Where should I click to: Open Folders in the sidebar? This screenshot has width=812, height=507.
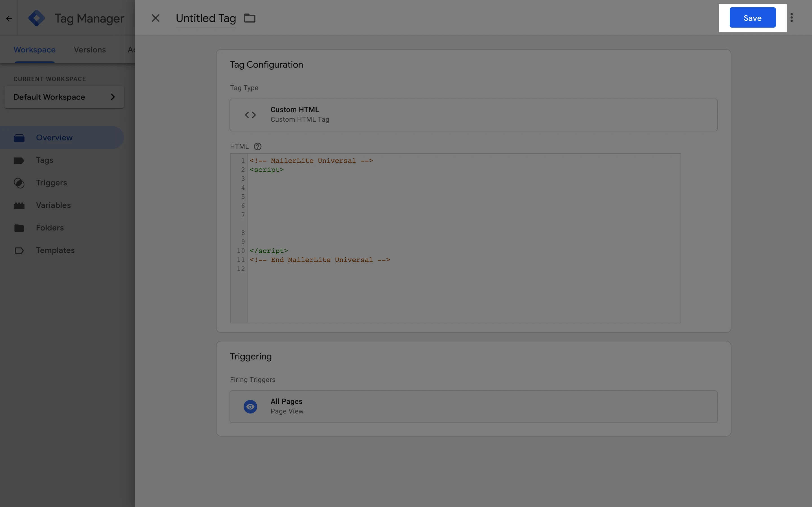pyautogui.click(x=50, y=228)
